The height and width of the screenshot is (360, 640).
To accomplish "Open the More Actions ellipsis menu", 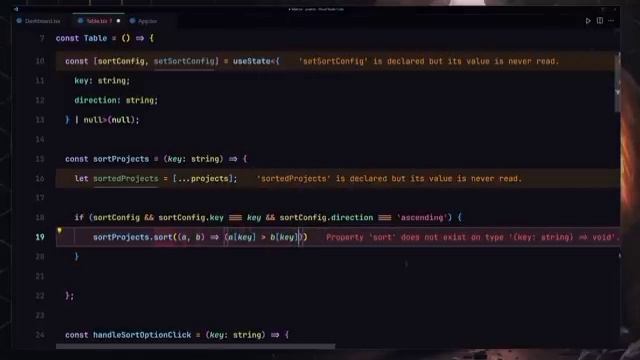I will point(611,21).
